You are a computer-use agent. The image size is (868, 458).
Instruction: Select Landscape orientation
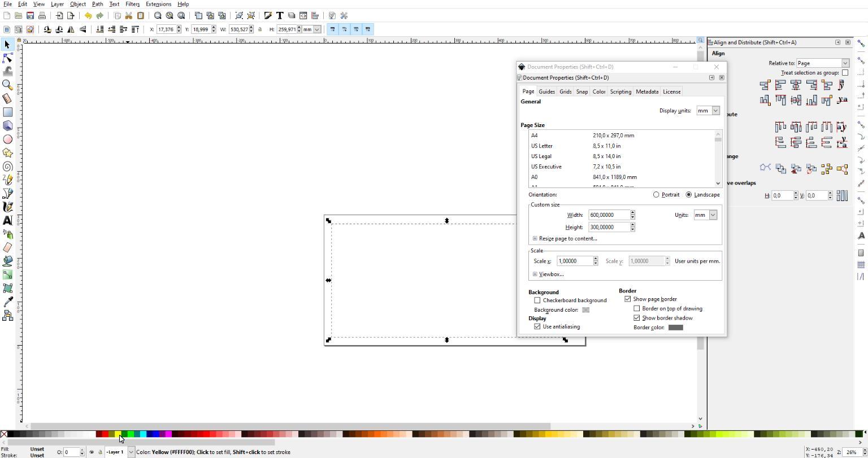click(689, 195)
